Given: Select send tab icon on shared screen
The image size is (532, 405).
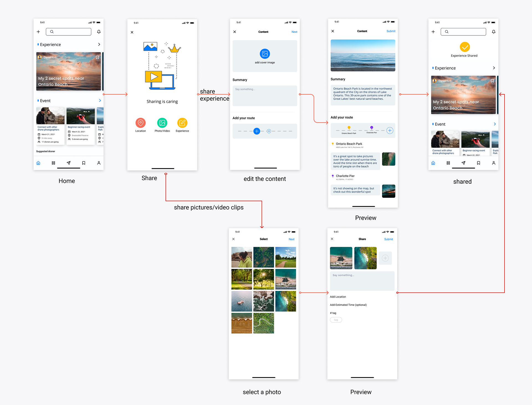Looking at the screenshot, I should pos(463,163).
